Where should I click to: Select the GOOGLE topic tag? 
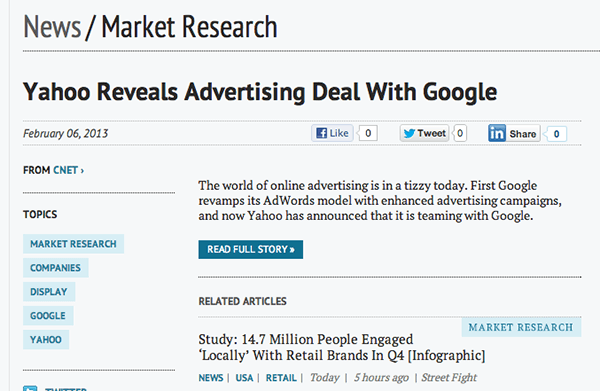48,316
